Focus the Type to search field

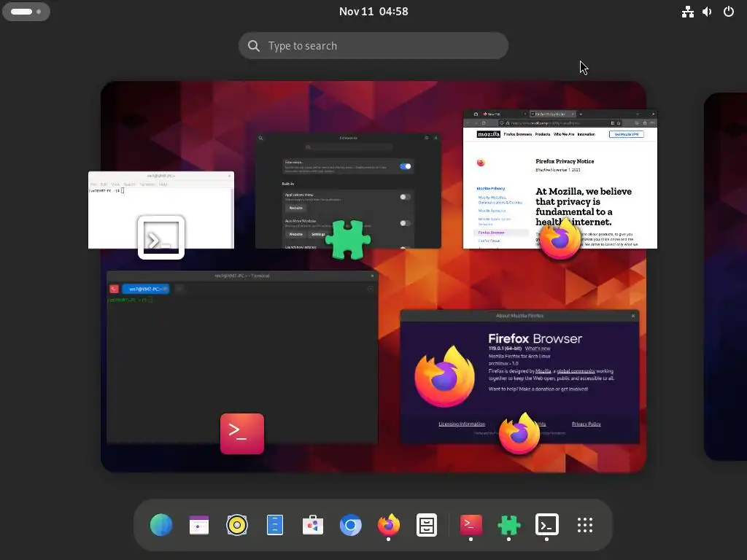coord(373,46)
